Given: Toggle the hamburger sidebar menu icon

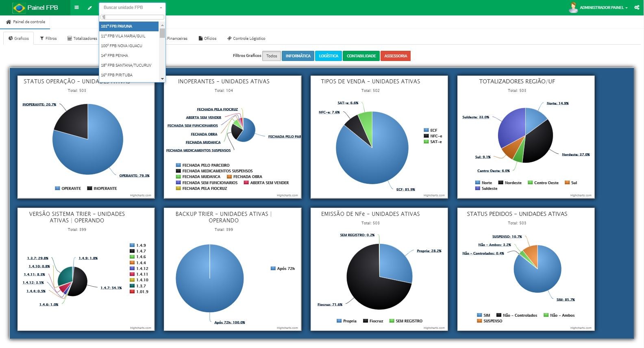Looking at the screenshot, I should pyautogui.click(x=76, y=8).
